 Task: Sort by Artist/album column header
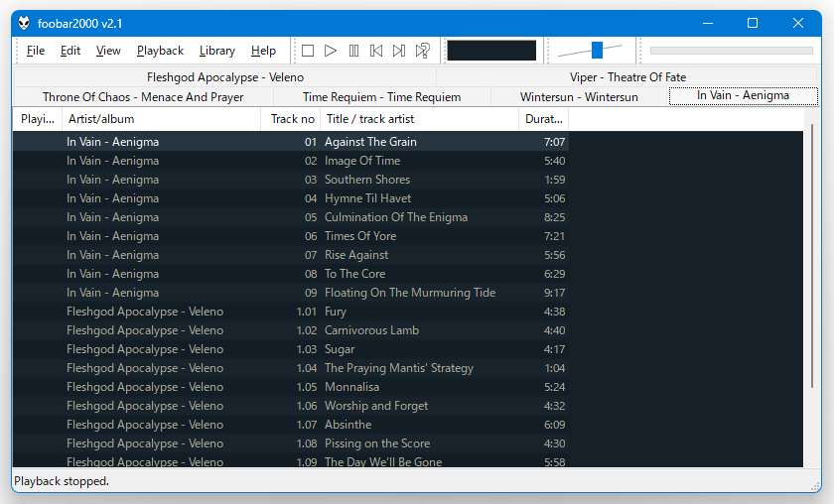pyautogui.click(x=161, y=119)
